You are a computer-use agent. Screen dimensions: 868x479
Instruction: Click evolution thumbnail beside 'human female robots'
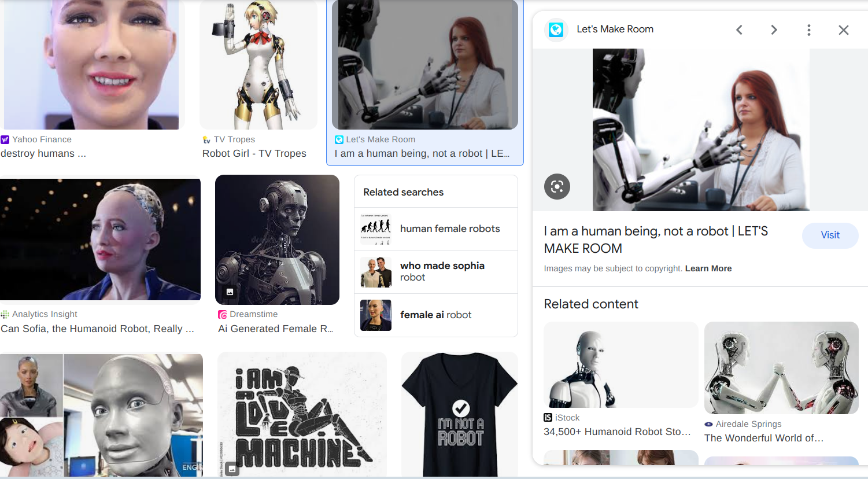[376, 229]
